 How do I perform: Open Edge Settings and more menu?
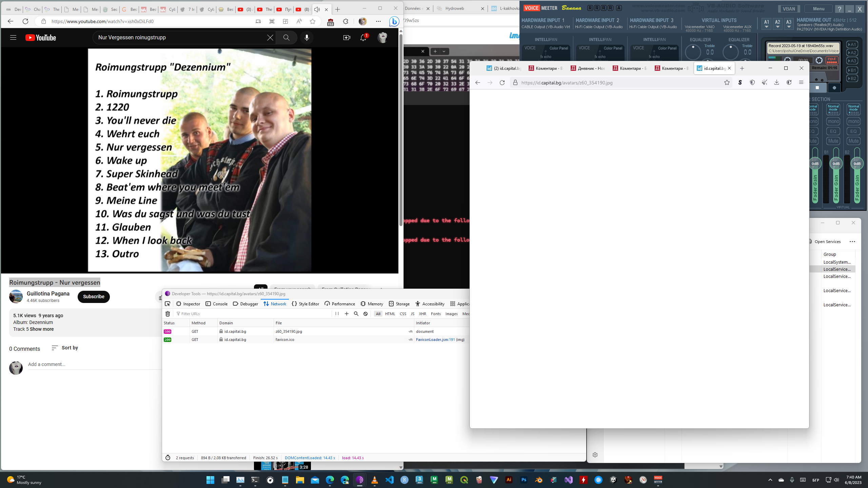[x=378, y=21]
